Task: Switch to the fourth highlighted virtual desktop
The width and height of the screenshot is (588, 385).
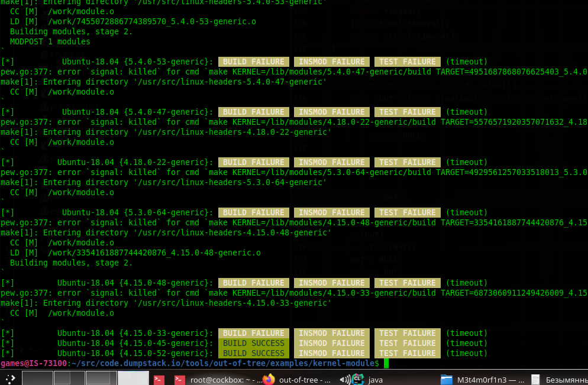Action: point(133,378)
